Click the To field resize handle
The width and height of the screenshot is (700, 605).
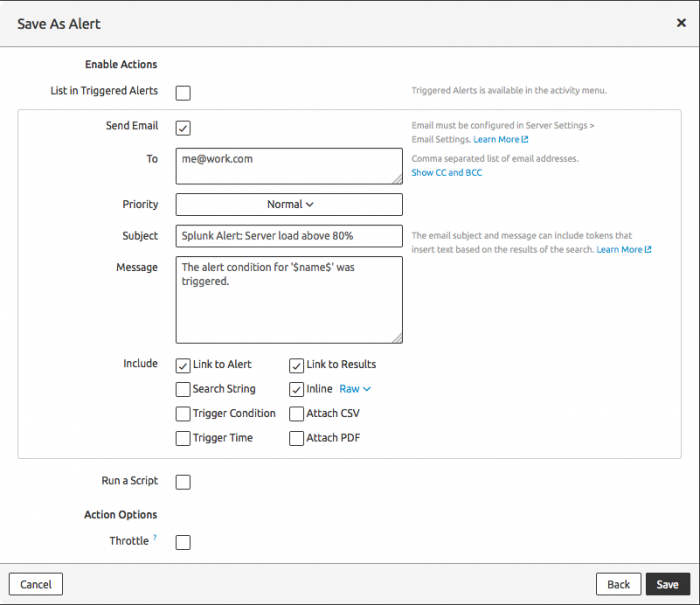pos(397,179)
